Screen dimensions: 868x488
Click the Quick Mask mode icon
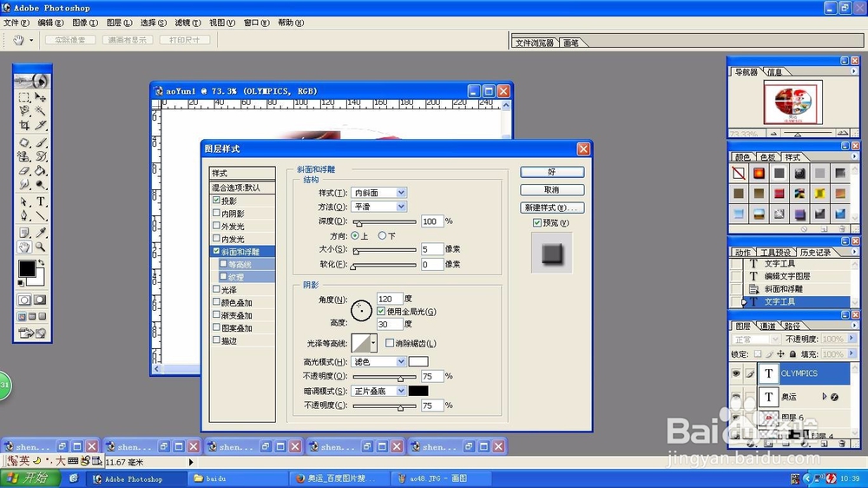point(40,300)
